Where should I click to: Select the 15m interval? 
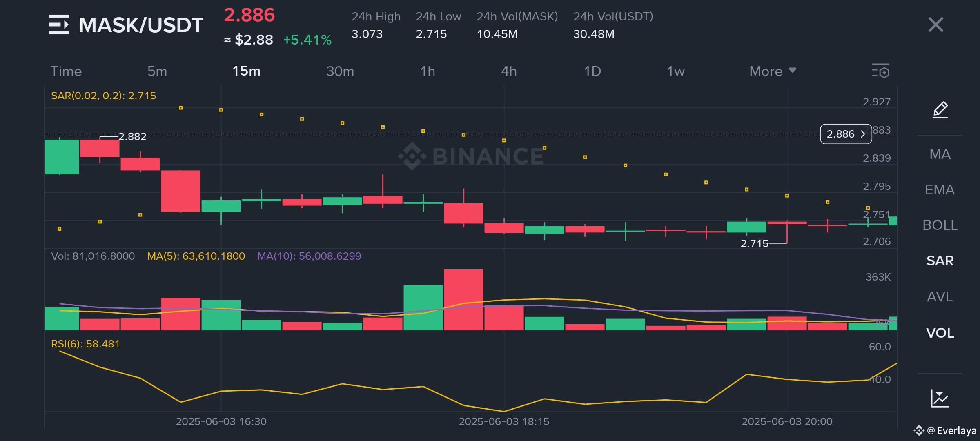[246, 71]
